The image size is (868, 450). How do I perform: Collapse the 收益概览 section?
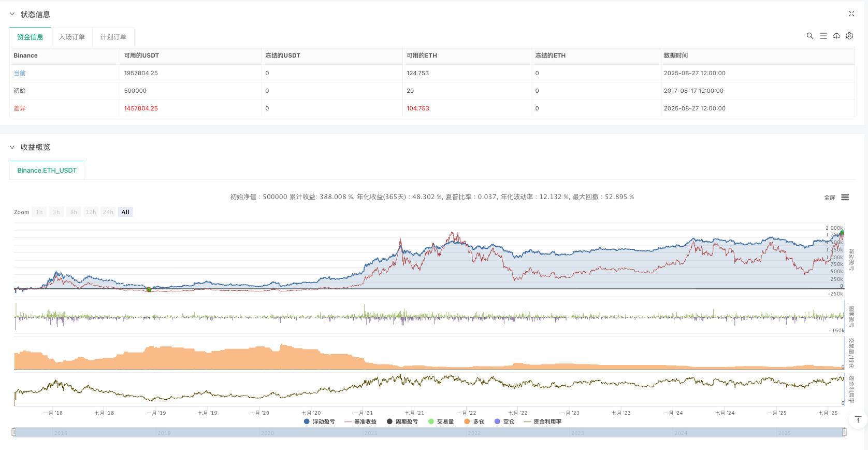[x=12, y=147]
